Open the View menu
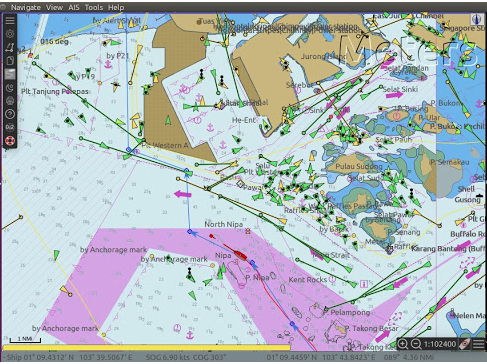487x364 pixels. (54, 7)
